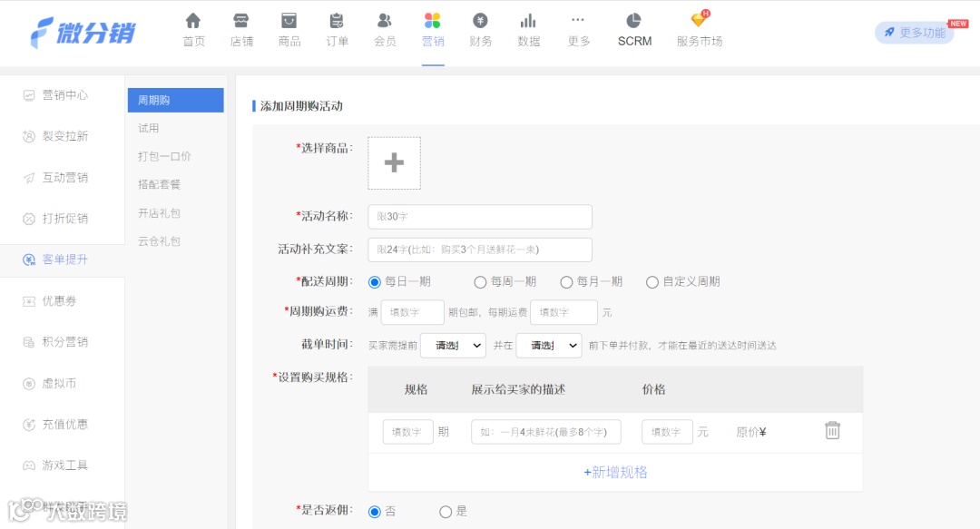The image size is (980, 529).
Task: Open the 商品 products icon
Action: point(289,21)
